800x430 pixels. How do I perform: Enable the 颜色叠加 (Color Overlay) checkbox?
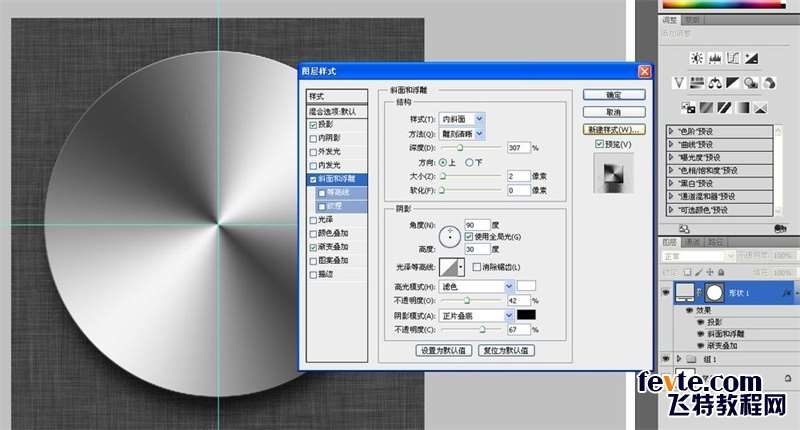coord(313,234)
